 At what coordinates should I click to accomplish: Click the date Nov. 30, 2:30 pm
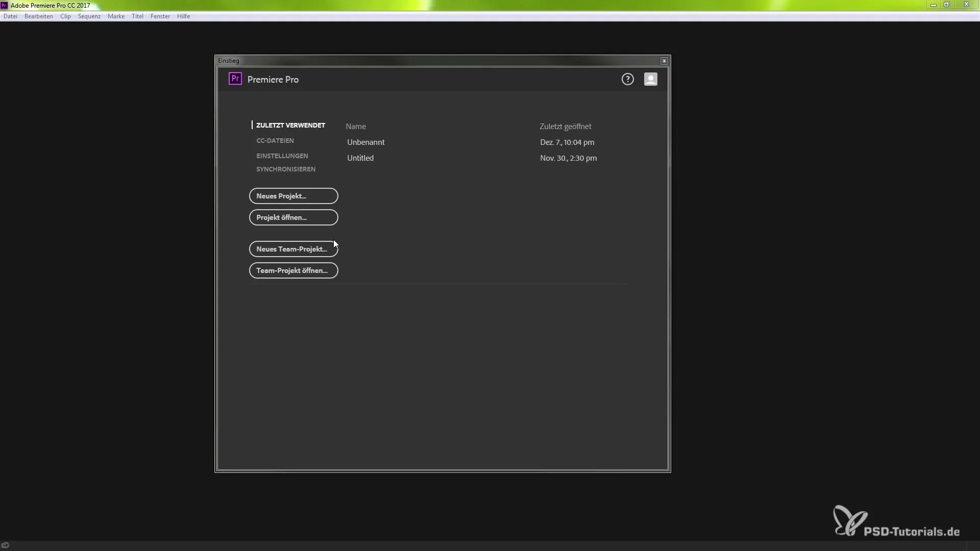[x=568, y=158]
